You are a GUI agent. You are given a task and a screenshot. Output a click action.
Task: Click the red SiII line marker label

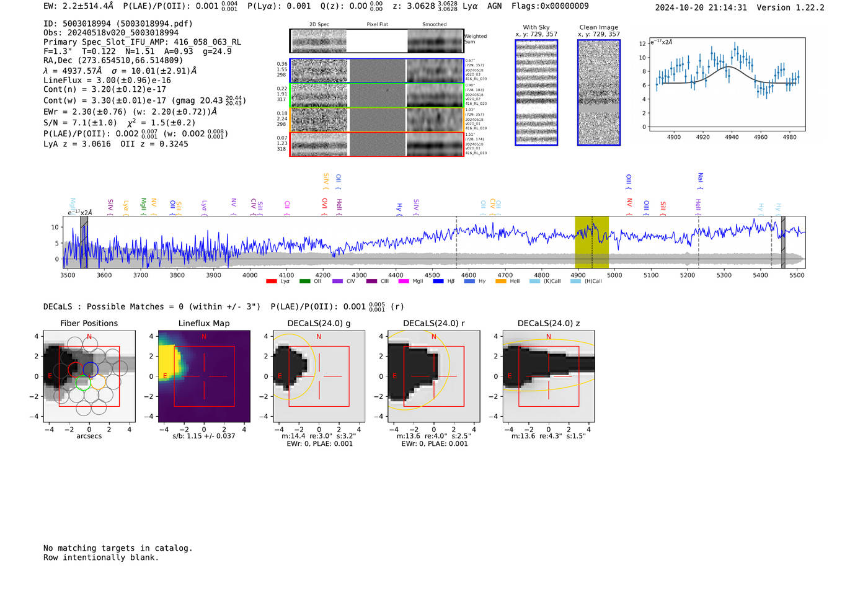click(663, 207)
